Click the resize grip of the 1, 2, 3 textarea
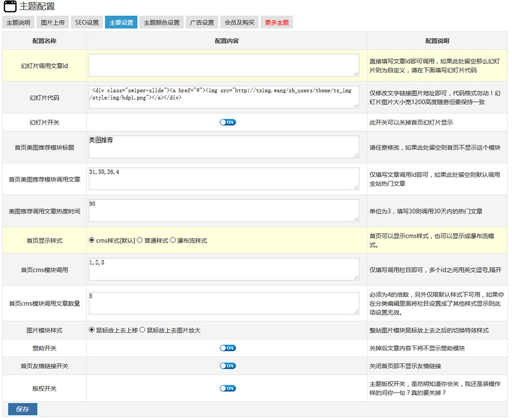The image size is (512, 420). pos(356,278)
